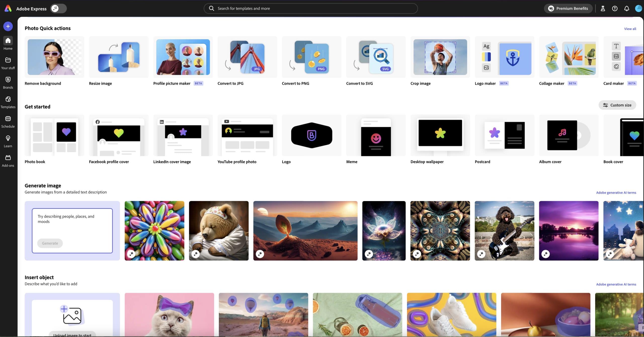This screenshot has height=337, width=644.
Task: Open Adobe Express labs via the flask icon
Action: (x=603, y=8)
